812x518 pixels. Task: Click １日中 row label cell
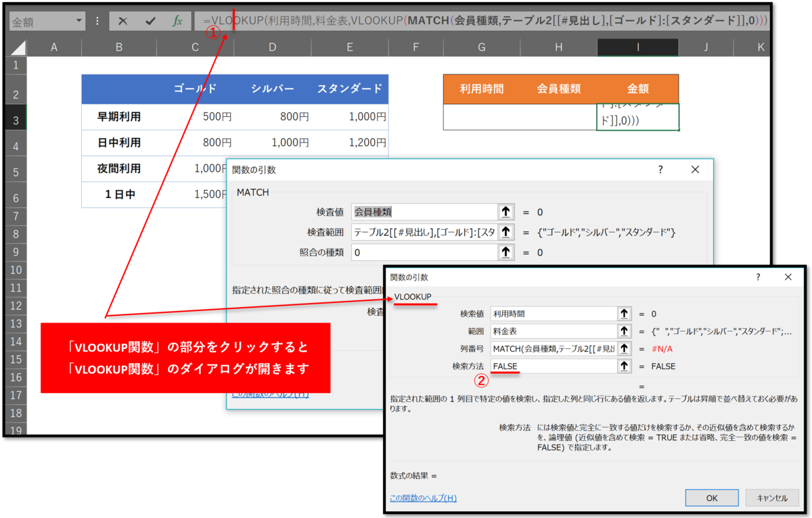coord(119,195)
